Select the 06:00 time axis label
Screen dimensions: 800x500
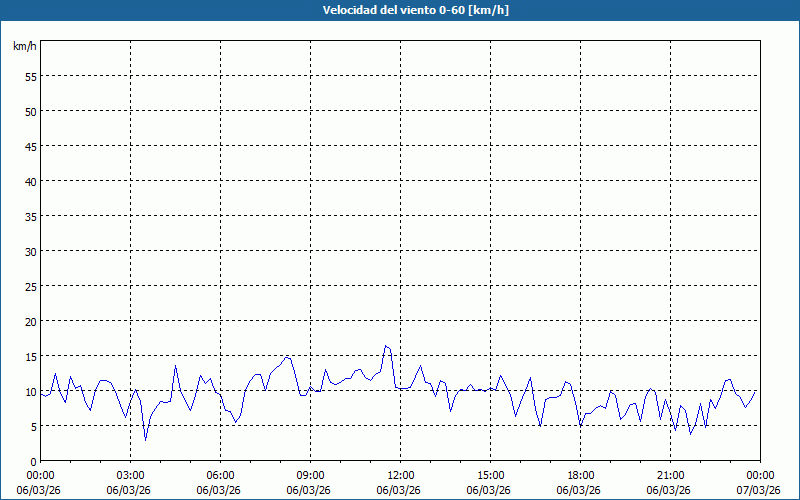click(220, 475)
